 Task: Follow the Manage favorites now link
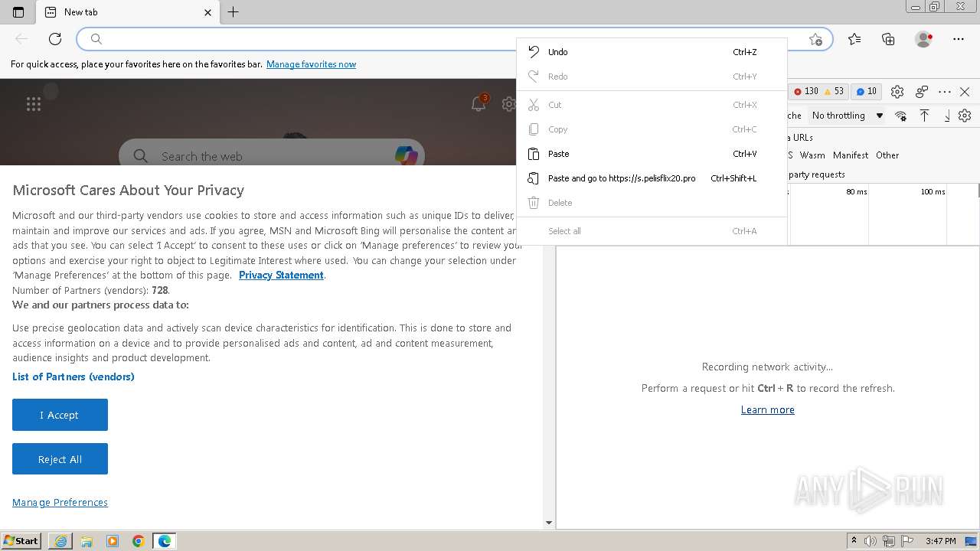(x=311, y=64)
